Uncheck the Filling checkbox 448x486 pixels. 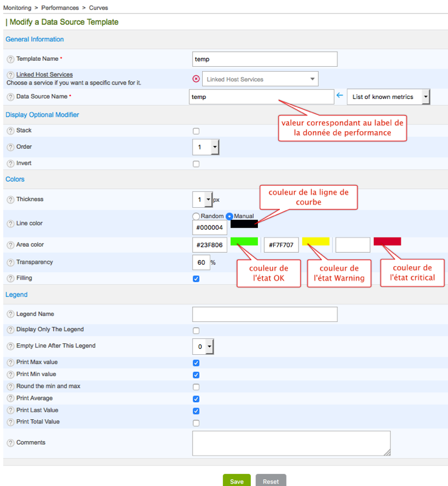click(195, 279)
